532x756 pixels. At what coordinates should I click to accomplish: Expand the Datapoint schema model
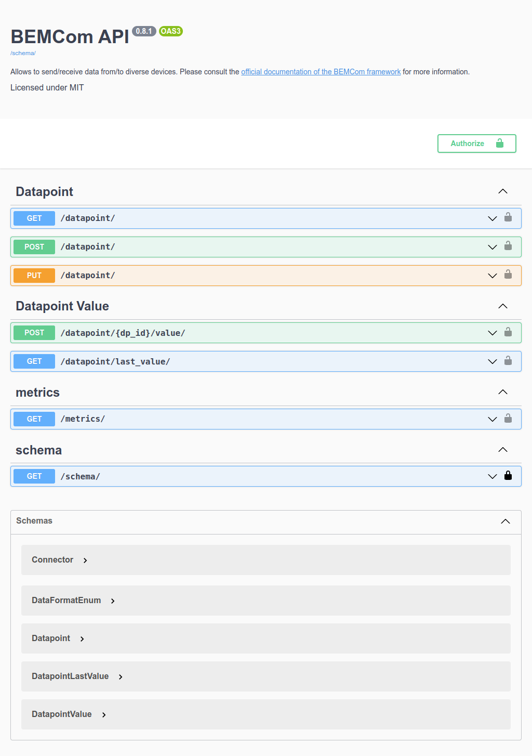pos(82,639)
